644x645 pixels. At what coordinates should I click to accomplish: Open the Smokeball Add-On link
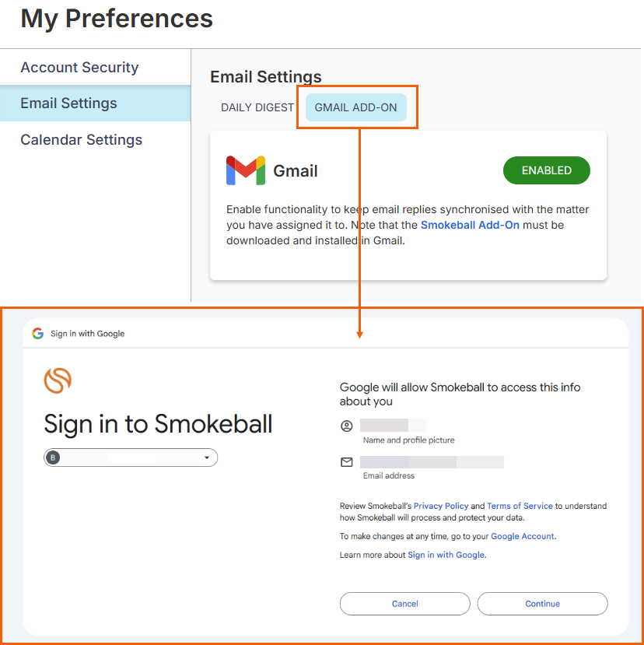(x=470, y=225)
